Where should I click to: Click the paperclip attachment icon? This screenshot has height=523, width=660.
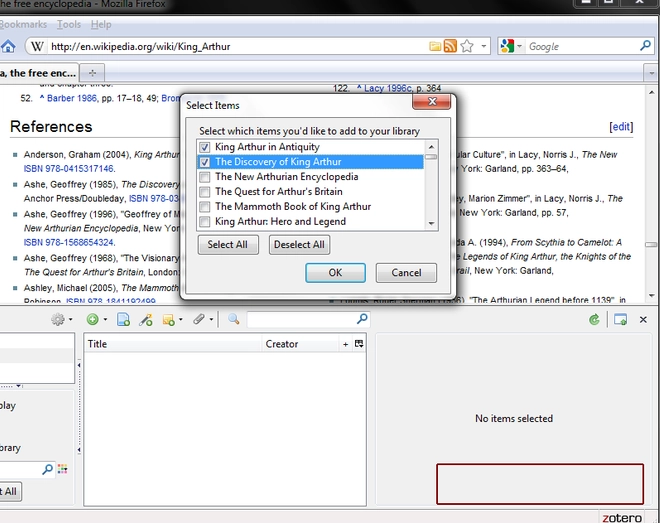pyautogui.click(x=199, y=319)
